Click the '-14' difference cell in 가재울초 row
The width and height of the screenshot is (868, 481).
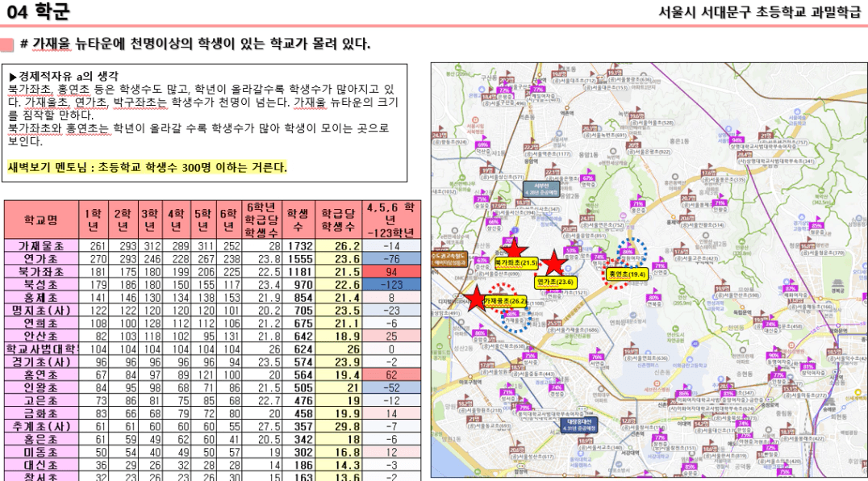(391, 246)
